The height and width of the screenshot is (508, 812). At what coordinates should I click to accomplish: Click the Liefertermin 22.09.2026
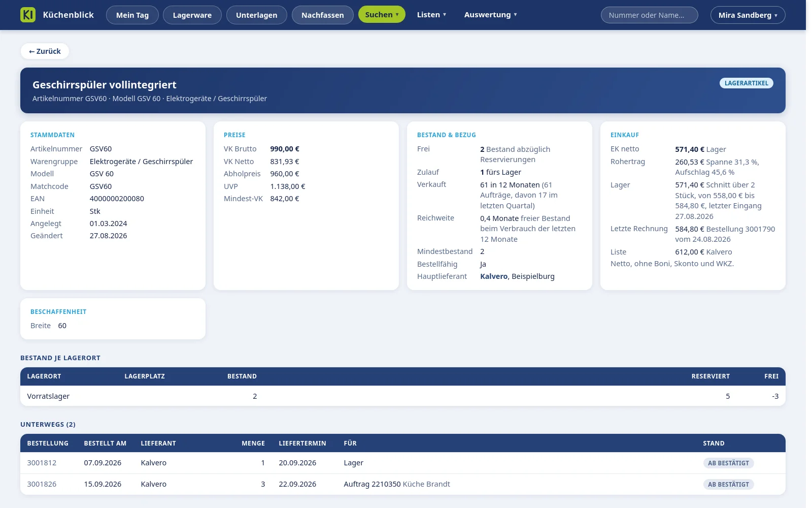pos(297,484)
